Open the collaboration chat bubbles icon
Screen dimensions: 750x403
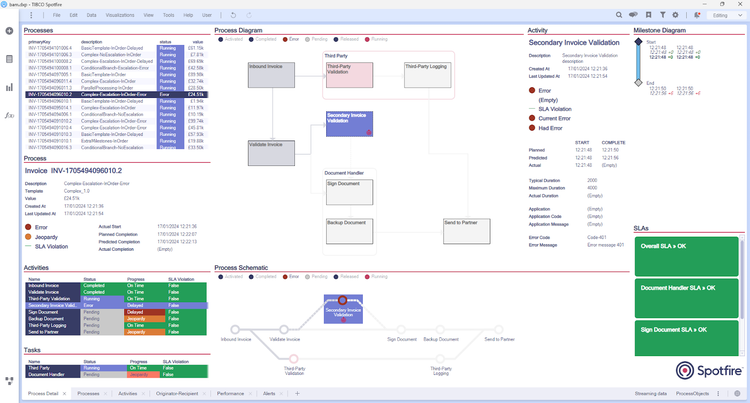click(x=633, y=15)
